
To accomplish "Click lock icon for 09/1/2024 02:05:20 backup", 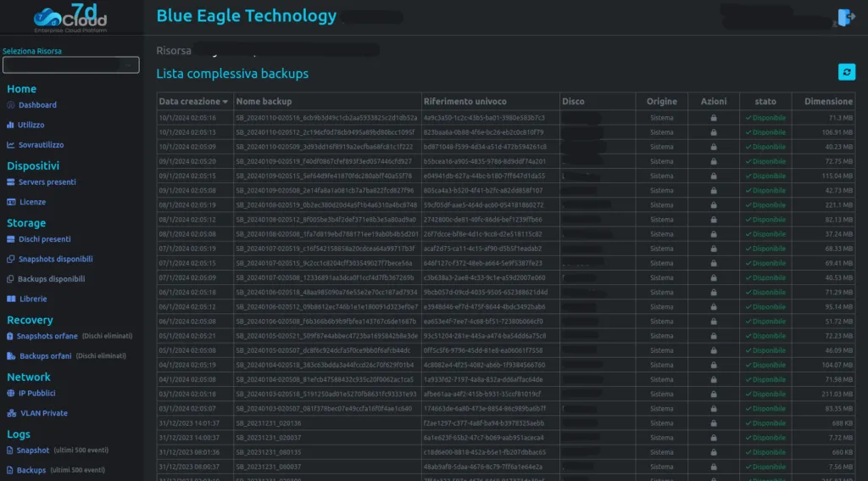I will click(714, 161).
